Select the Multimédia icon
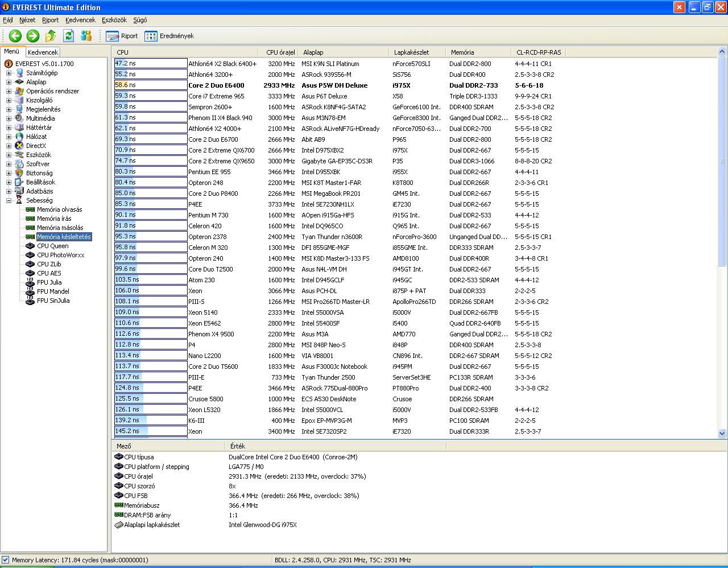This screenshot has height=568, width=728. tap(19, 118)
